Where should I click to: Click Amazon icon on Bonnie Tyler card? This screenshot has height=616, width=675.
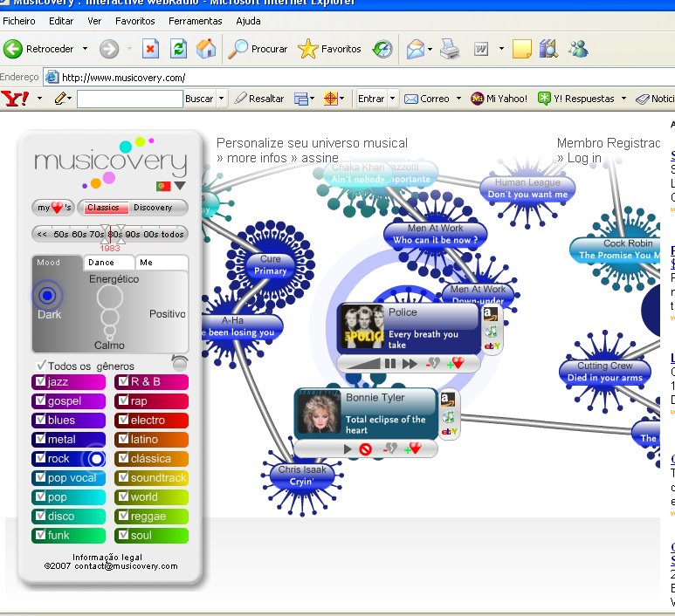pos(447,400)
